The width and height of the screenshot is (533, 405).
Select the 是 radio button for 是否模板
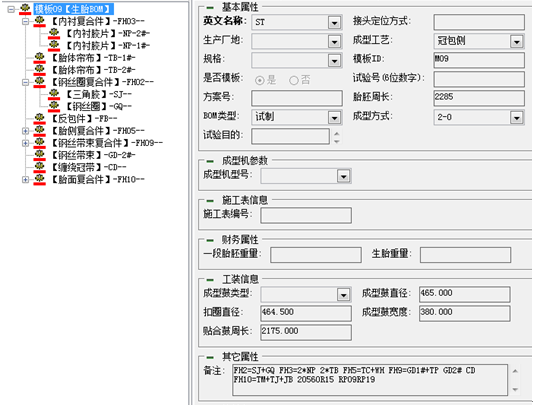pos(260,80)
